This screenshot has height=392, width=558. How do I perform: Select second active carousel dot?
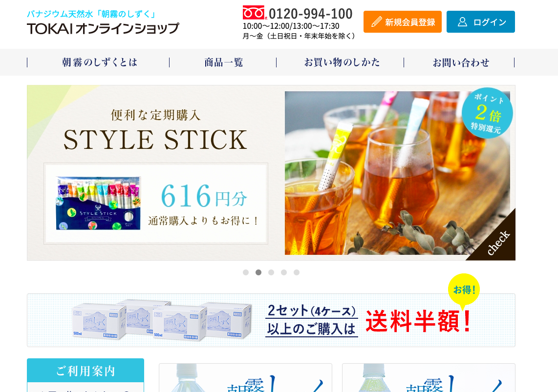point(258,272)
